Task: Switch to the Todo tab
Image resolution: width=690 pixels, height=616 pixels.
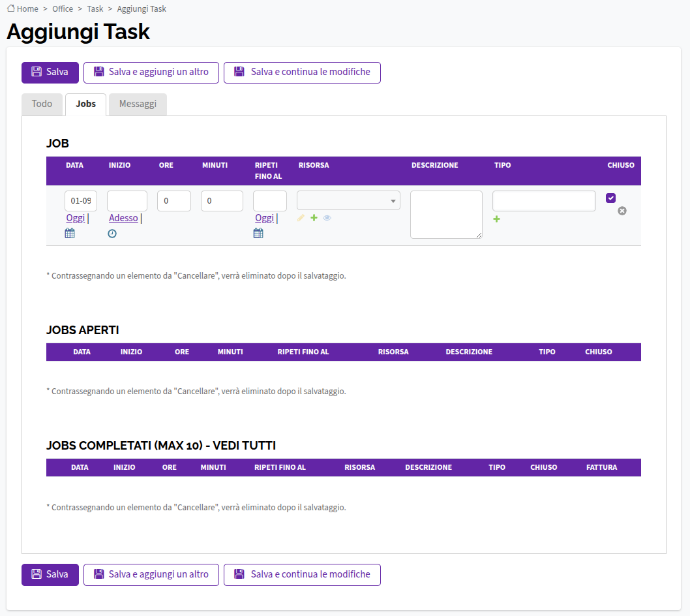Action: pyautogui.click(x=42, y=104)
